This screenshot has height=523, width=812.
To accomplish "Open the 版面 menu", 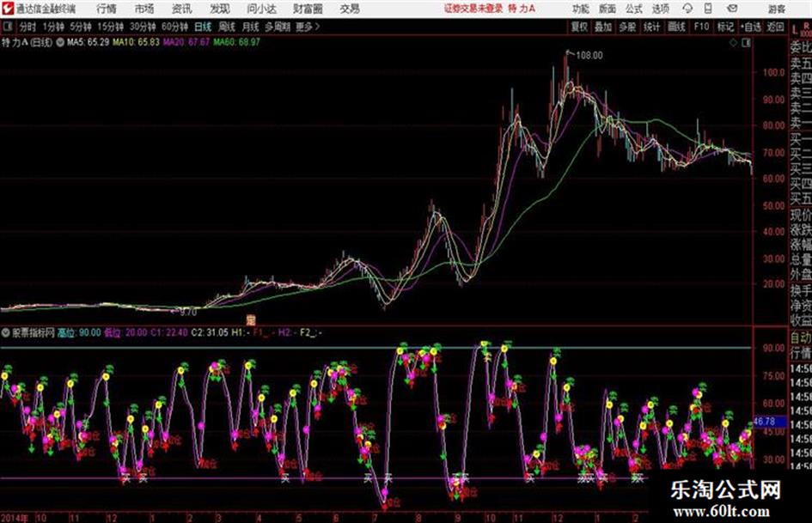I will [x=607, y=9].
